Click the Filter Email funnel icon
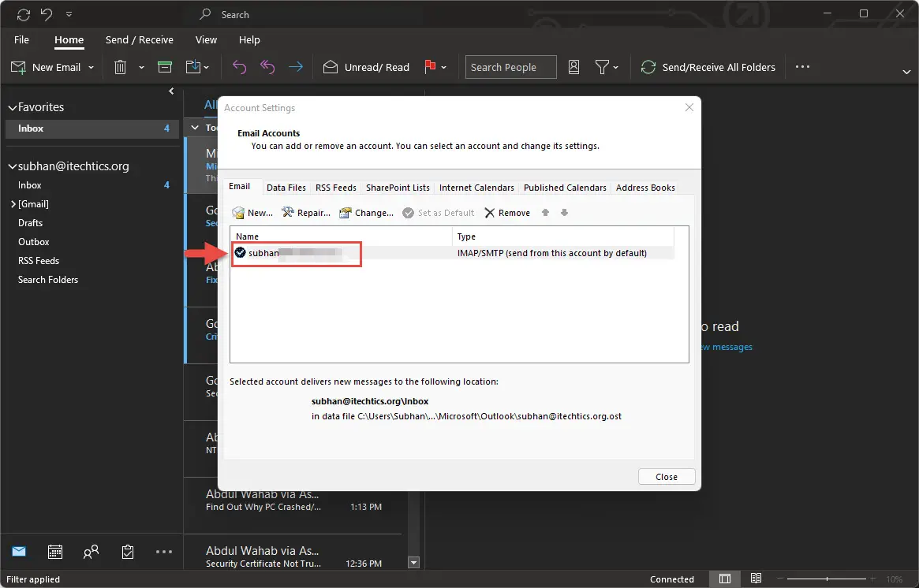The image size is (919, 588). [x=602, y=67]
